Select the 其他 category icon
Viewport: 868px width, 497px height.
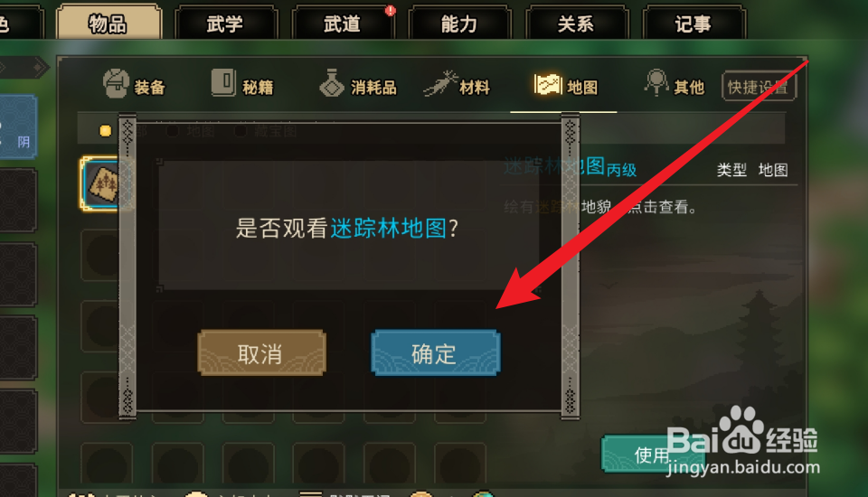pyautogui.click(x=656, y=83)
